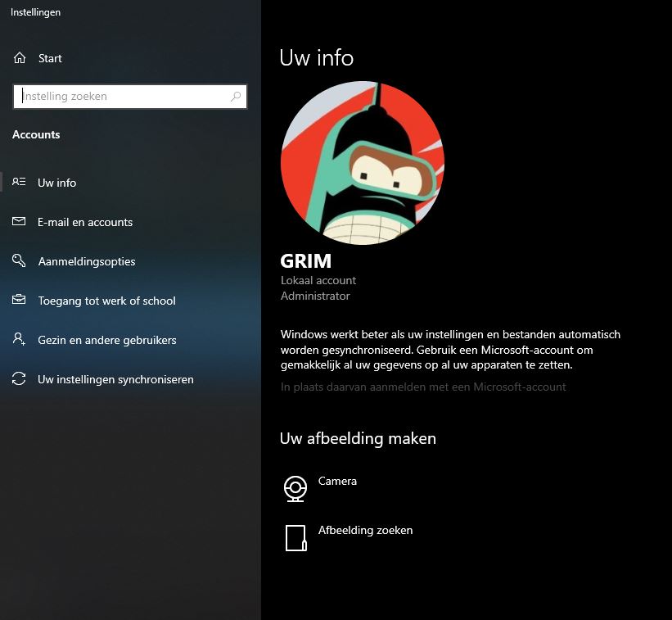The image size is (672, 620).
Task: Click the search magnifier icon
Action: click(x=236, y=97)
